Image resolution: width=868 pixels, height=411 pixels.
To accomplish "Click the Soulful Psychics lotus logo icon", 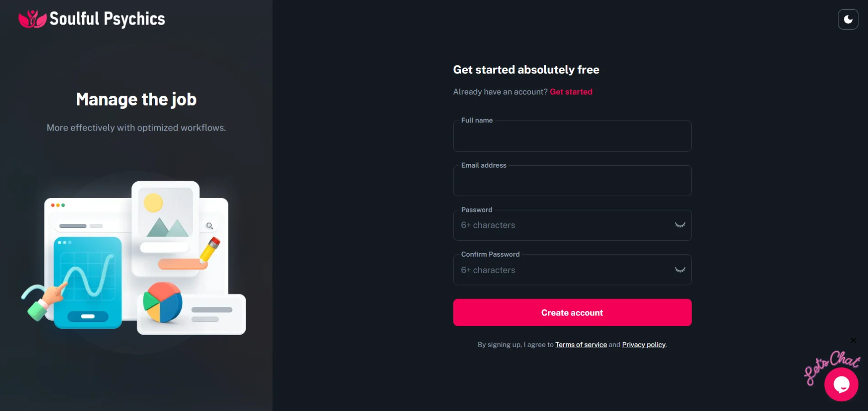I will tap(32, 19).
